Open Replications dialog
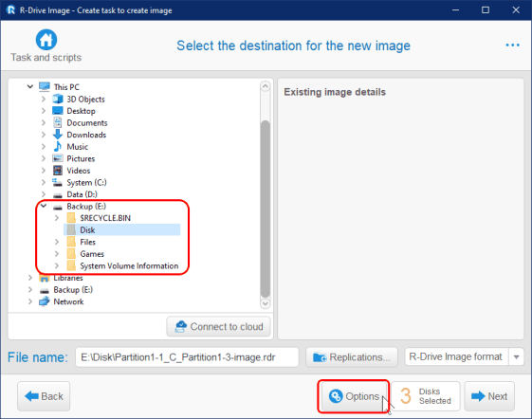Screen dimensions: 532x419 (352, 357)
